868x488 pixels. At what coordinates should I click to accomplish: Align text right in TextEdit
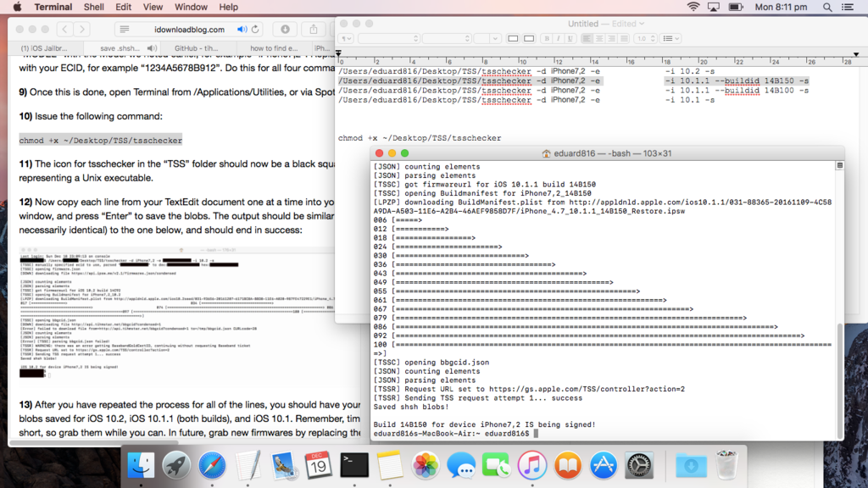point(611,39)
